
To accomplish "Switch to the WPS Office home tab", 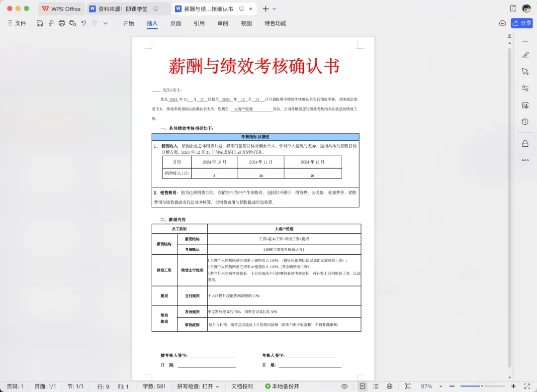I will click(62, 9).
